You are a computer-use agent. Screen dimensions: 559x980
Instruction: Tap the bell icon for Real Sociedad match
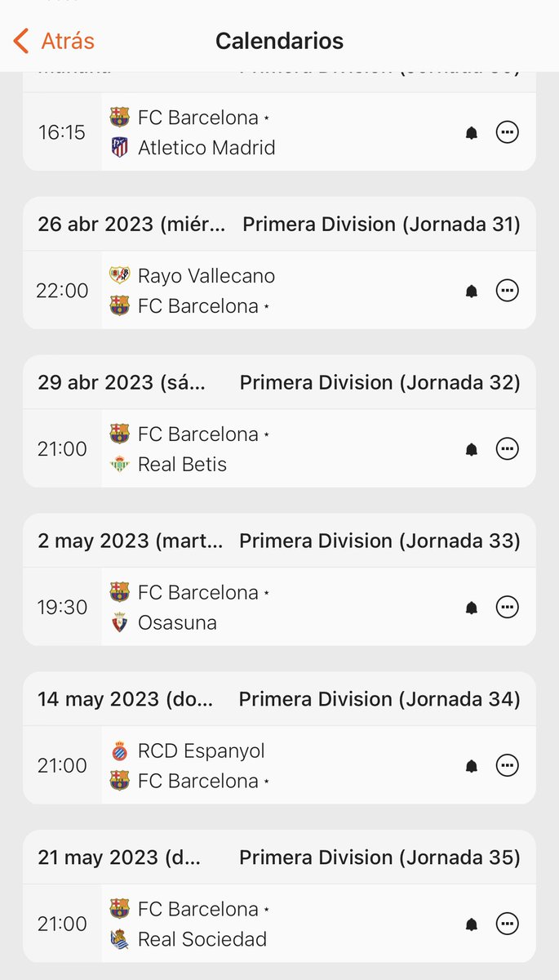(472, 924)
